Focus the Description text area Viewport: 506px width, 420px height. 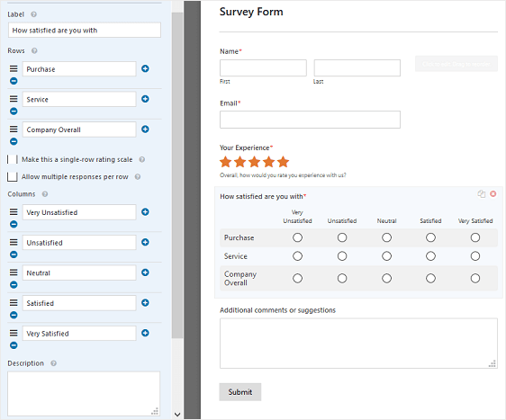84,394
